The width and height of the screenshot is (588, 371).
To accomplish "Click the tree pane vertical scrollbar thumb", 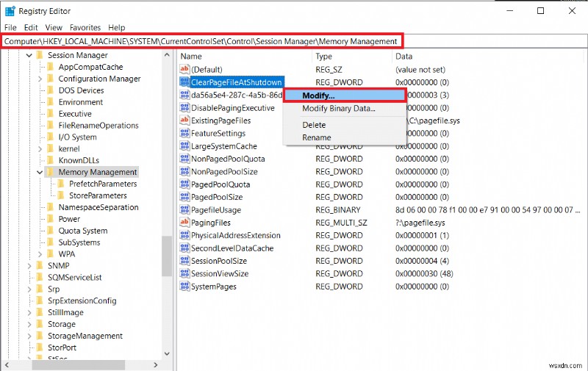I will [167, 256].
